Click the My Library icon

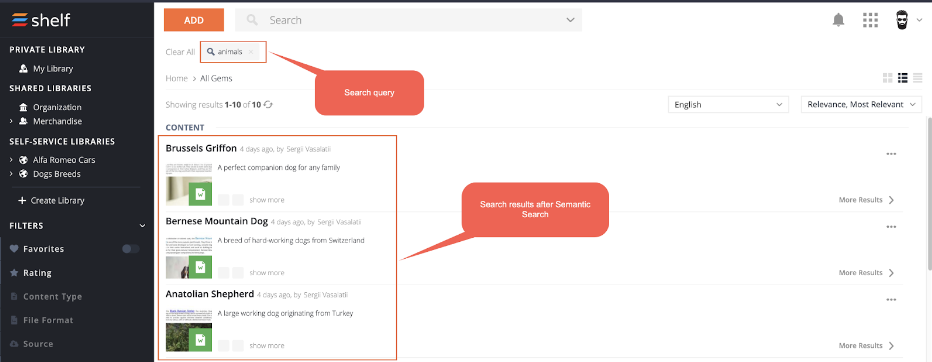click(23, 69)
